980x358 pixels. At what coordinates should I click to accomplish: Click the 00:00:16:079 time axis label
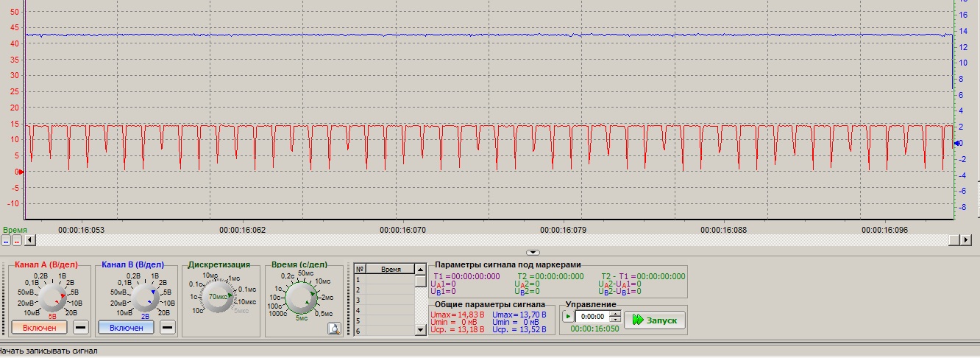pos(563,230)
